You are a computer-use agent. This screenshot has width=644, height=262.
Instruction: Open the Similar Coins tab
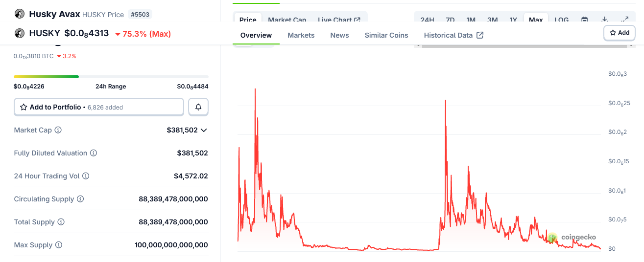386,35
